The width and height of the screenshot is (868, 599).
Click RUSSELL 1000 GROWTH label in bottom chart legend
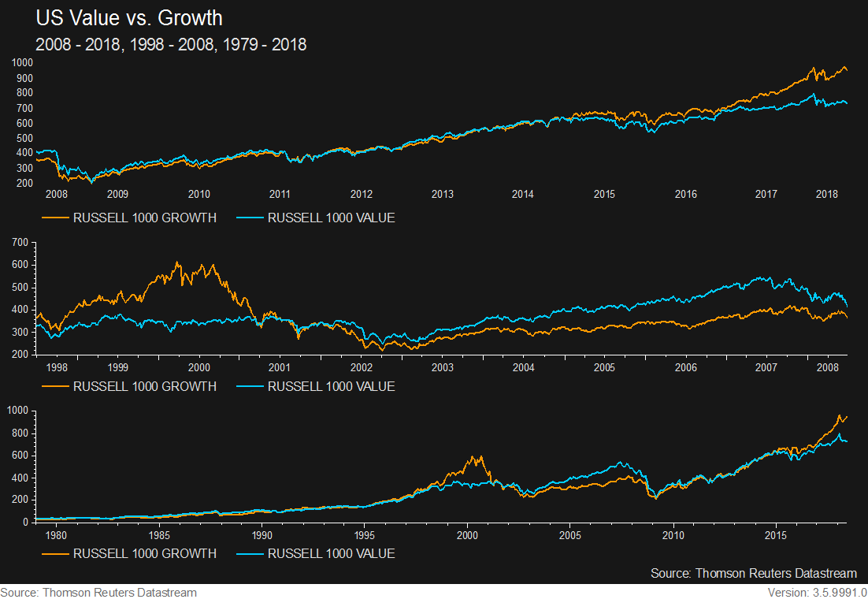click(x=144, y=553)
